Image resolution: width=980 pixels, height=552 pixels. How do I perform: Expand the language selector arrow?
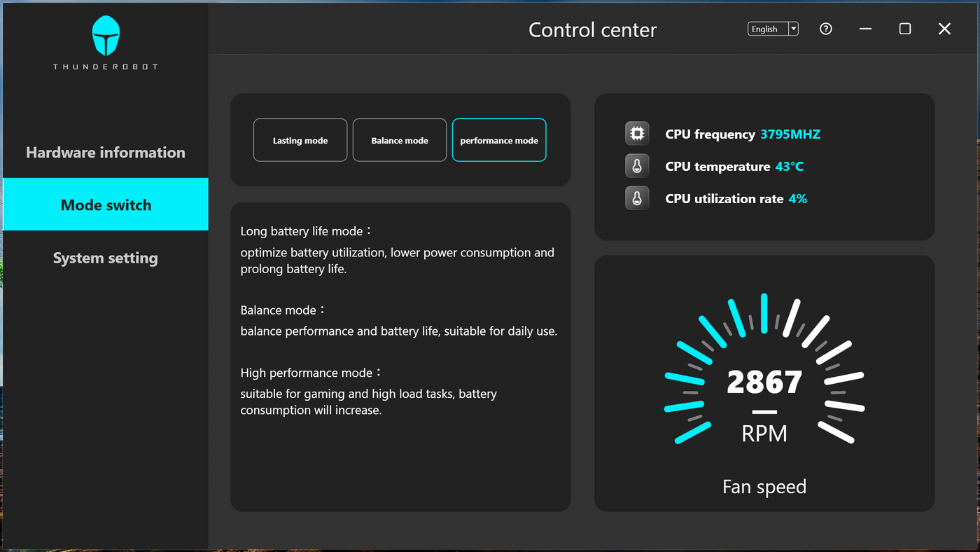point(793,29)
